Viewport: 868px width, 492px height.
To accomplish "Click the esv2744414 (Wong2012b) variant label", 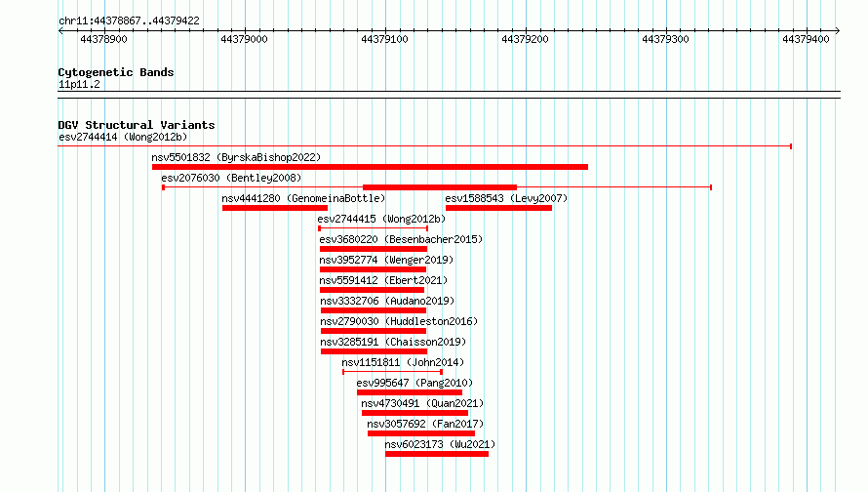I will [x=123, y=137].
